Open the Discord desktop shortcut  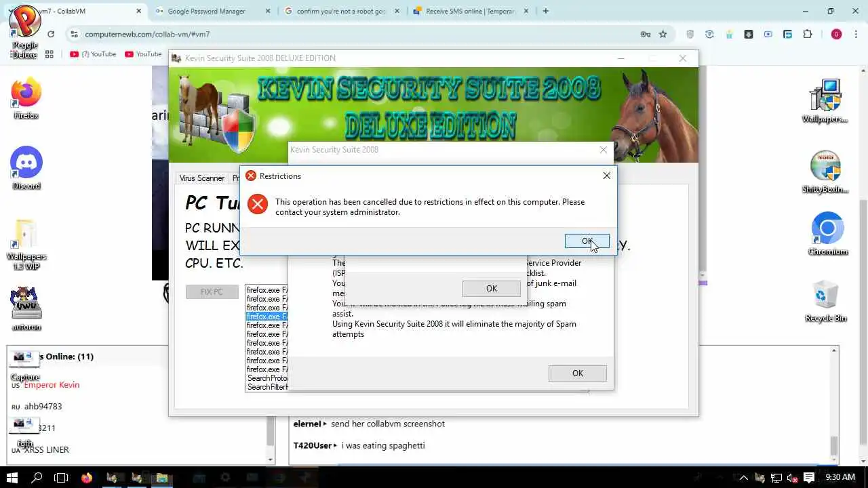point(26,168)
